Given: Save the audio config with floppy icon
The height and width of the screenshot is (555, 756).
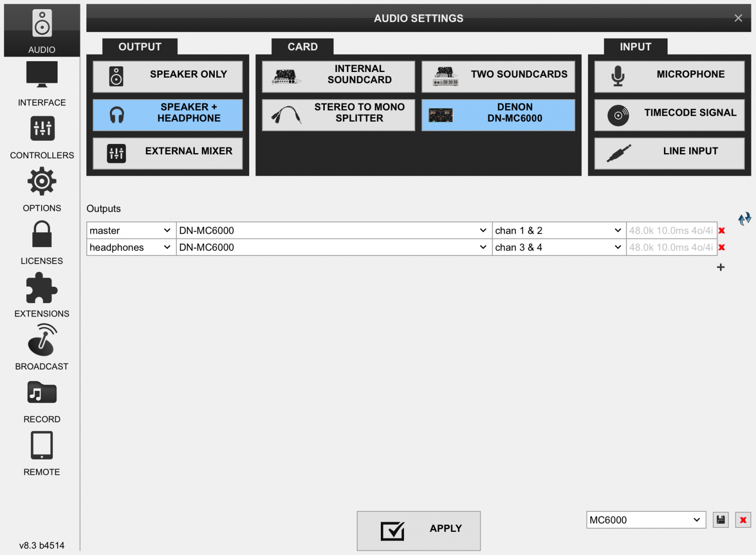Looking at the screenshot, I should tap(721, 520).
